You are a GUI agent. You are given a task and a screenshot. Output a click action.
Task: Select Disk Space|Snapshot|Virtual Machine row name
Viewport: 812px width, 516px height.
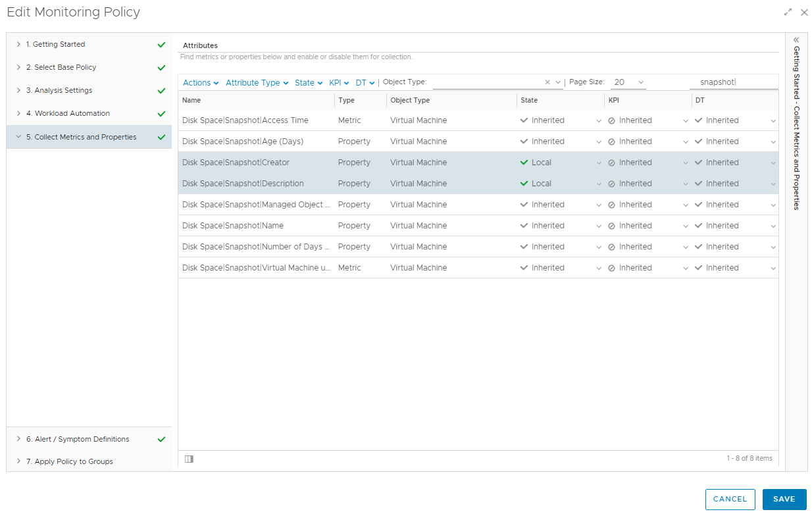pos(257,268)
